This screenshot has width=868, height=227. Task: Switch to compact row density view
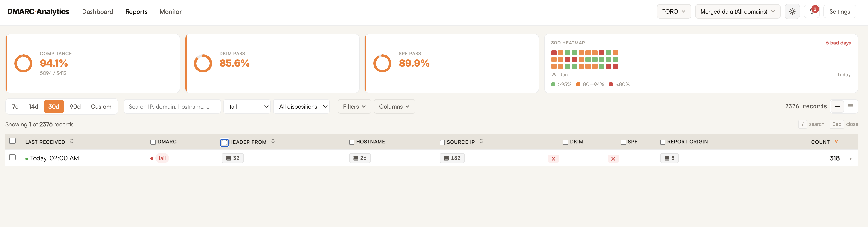point(850,107)
